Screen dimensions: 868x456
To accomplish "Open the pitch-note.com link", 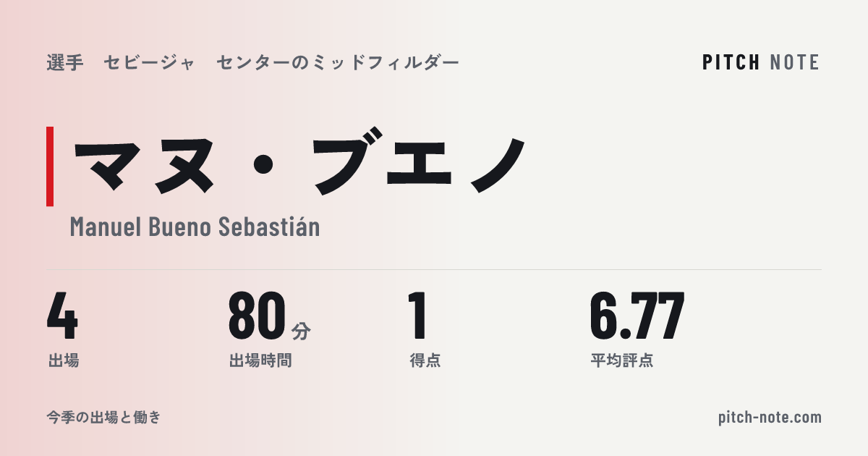I will click(x=770, y=418).
